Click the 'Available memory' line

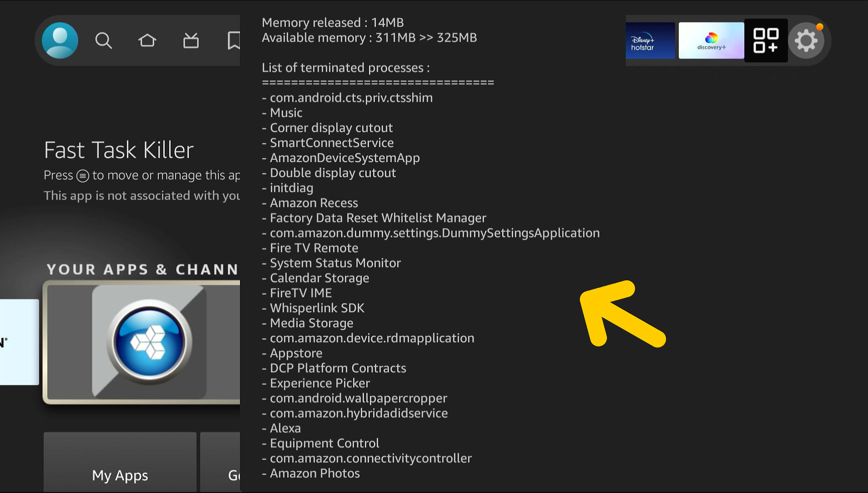tap(369, 37)
